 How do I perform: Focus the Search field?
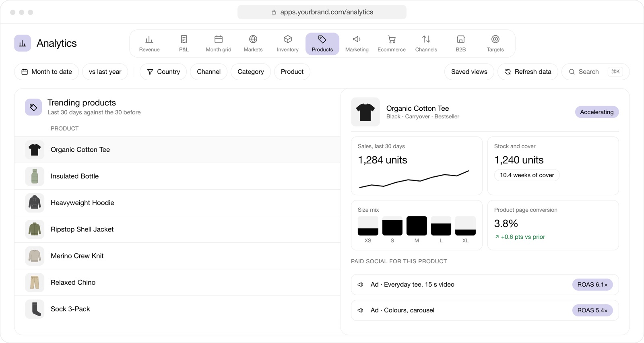point(596,72)
